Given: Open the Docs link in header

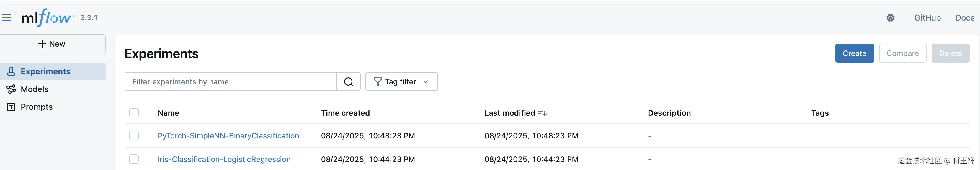Looking at the screenshot, I should (964, 18).
